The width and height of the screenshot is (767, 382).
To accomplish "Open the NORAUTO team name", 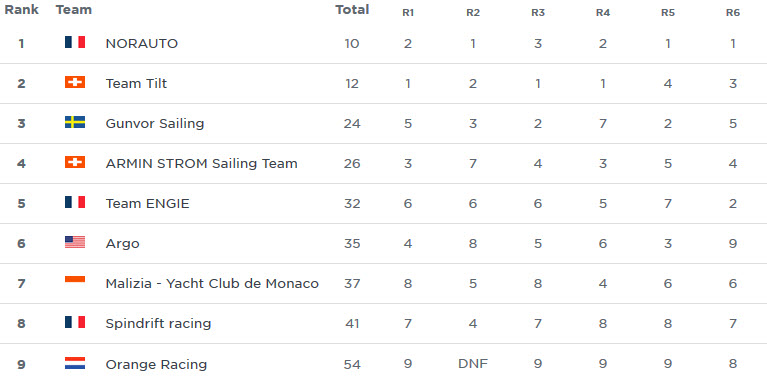I will (141, 44).
